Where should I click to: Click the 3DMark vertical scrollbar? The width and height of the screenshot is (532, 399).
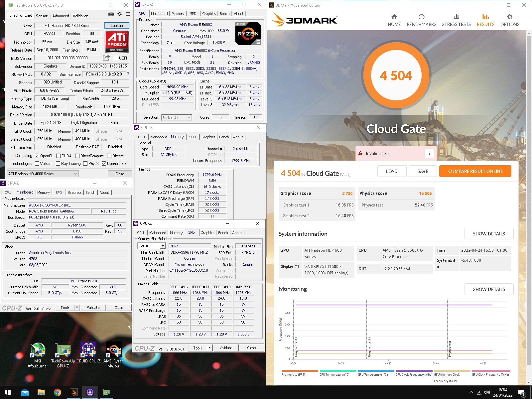[529, 199]
